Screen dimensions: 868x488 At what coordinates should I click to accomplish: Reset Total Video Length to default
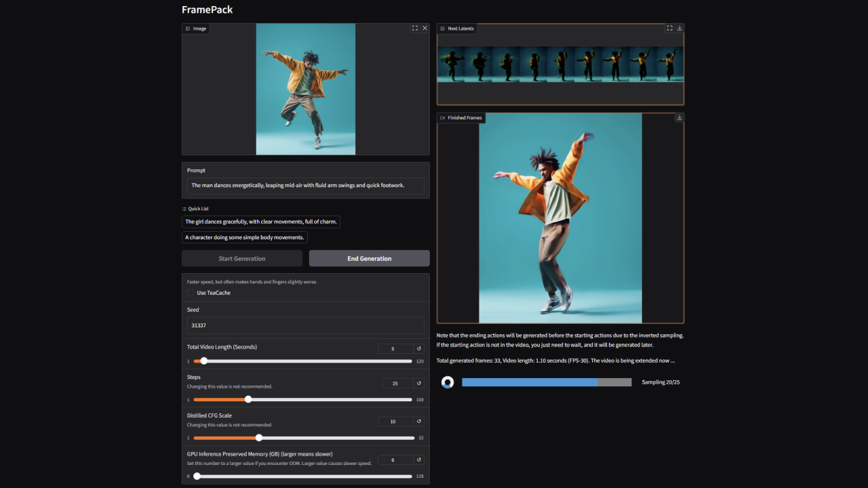pos(419,348)
